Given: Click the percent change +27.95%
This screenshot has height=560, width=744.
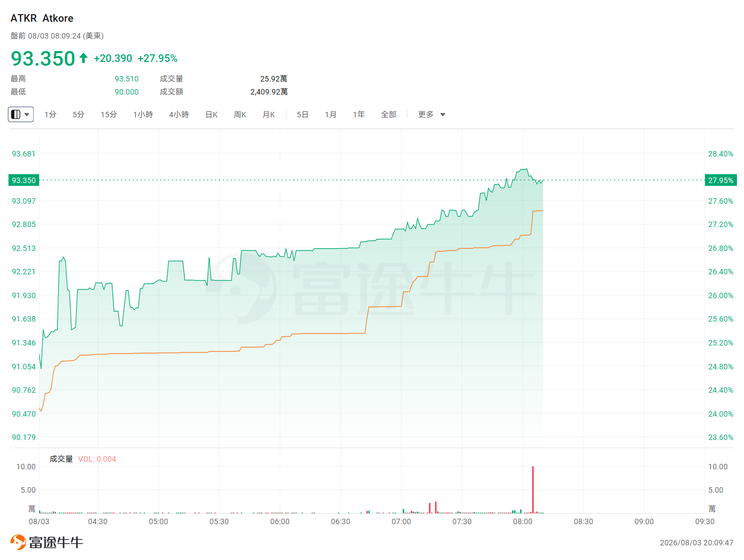Looking at the screenshot, I should coord(158,58).
